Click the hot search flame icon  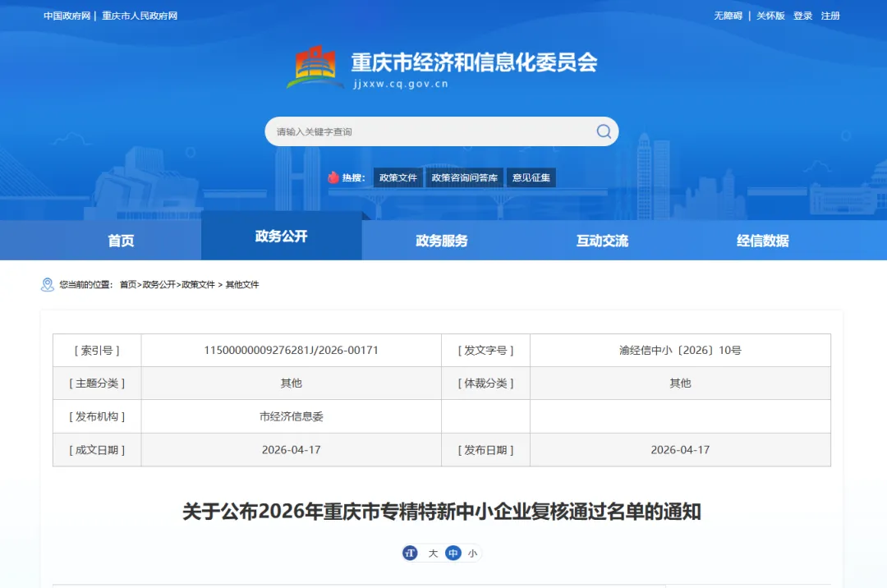[x=333, y=177]
